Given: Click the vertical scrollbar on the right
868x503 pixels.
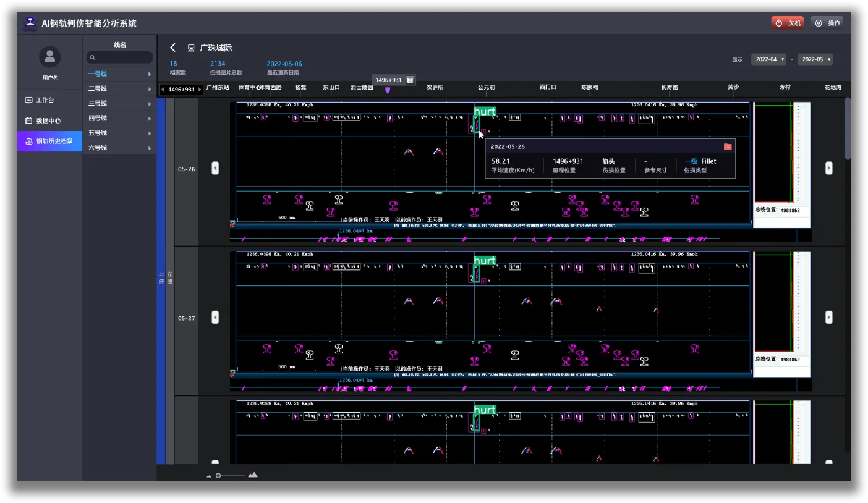Looking at the screenshot, I should [848, 129].
